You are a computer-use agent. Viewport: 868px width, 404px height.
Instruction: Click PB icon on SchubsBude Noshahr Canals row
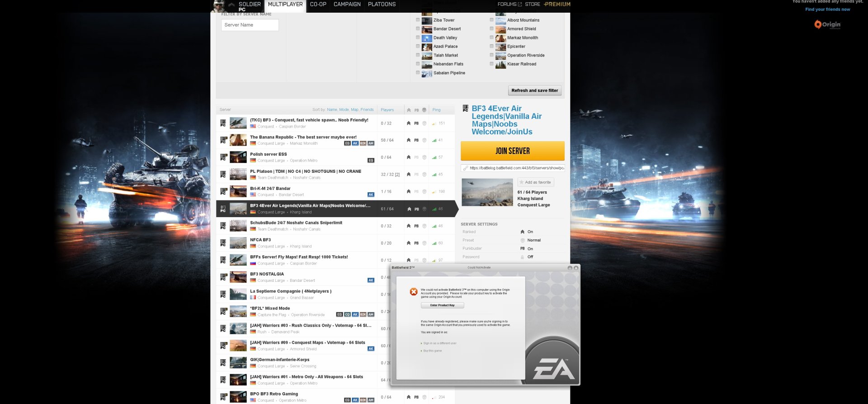click(x=416, y=226)
